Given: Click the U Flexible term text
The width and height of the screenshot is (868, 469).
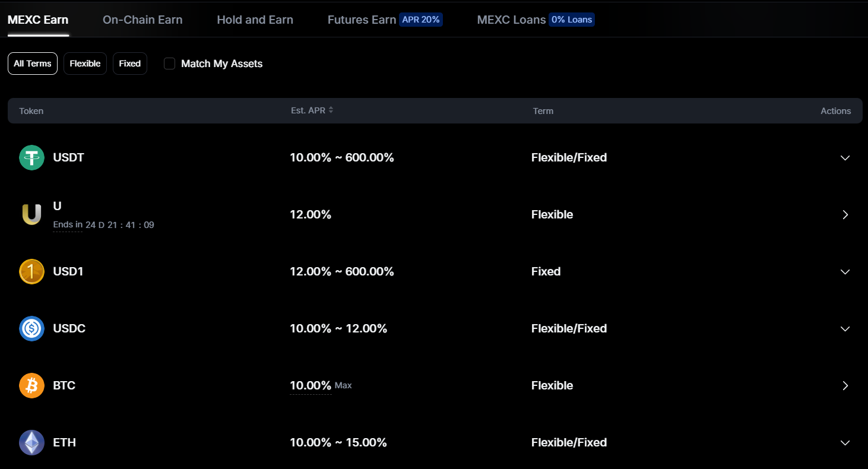Looking at the screenshot, I should click(552, 215).
